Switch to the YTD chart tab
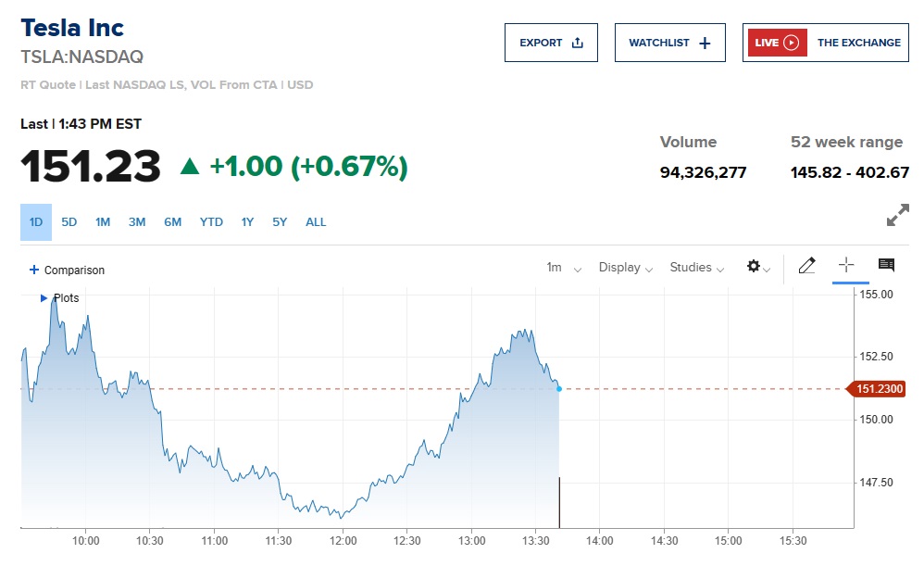This screenshot has width=924, height=566. click(211, 222)
